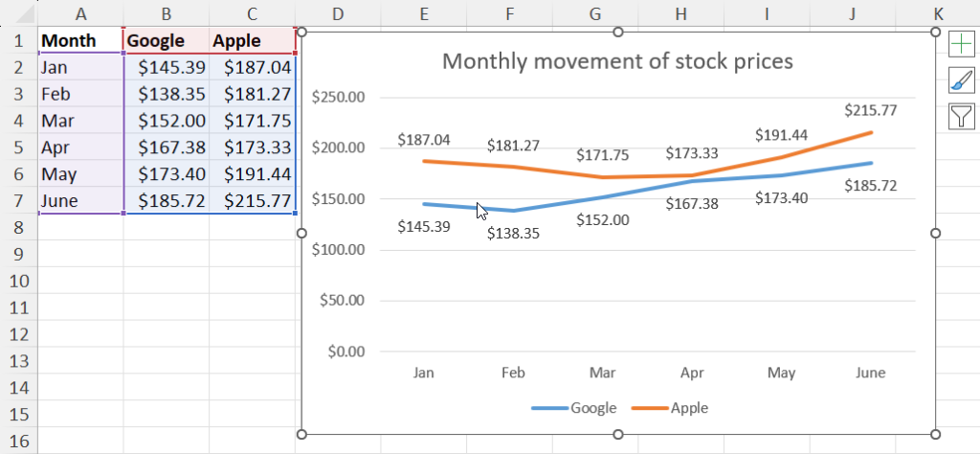Open the Chart Styles paintbrush button
This screenshot has height=454, width=980.
(x=961, y=80)
